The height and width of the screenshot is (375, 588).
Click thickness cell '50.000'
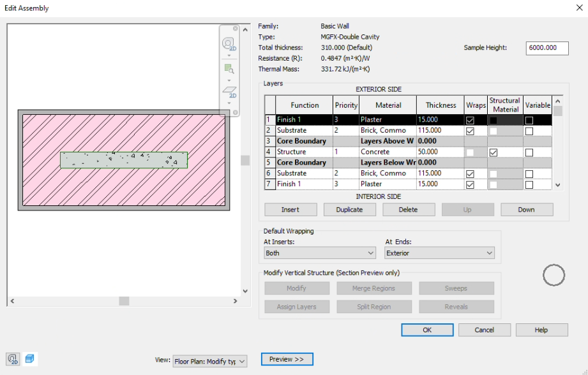[x=441, y=152]
